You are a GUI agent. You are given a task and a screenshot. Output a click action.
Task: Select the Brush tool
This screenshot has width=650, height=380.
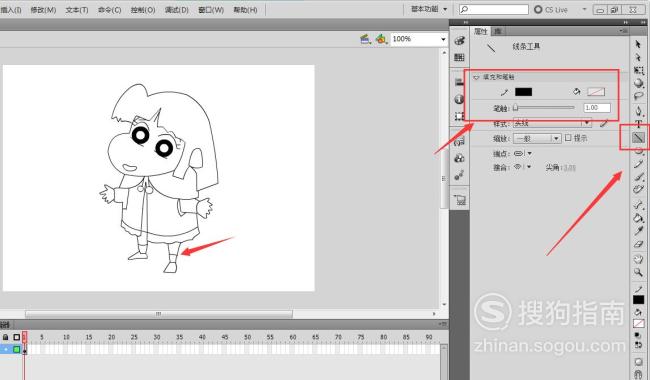638,177
